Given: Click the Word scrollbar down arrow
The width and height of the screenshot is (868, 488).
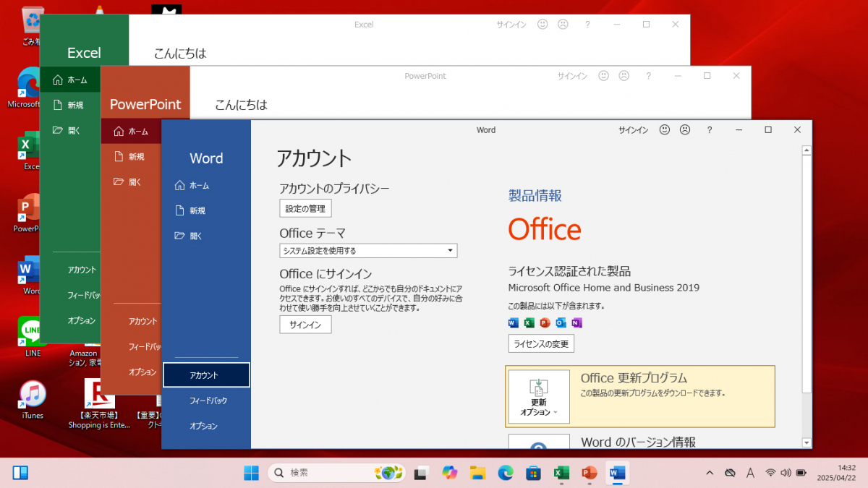Looking at the screenshot, I should coord(807,442).
